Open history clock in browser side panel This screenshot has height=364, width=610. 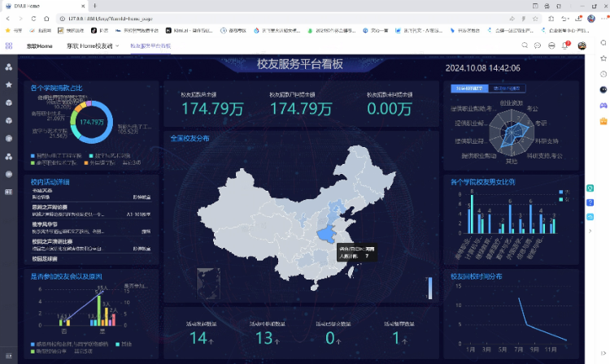click(603, 74)
